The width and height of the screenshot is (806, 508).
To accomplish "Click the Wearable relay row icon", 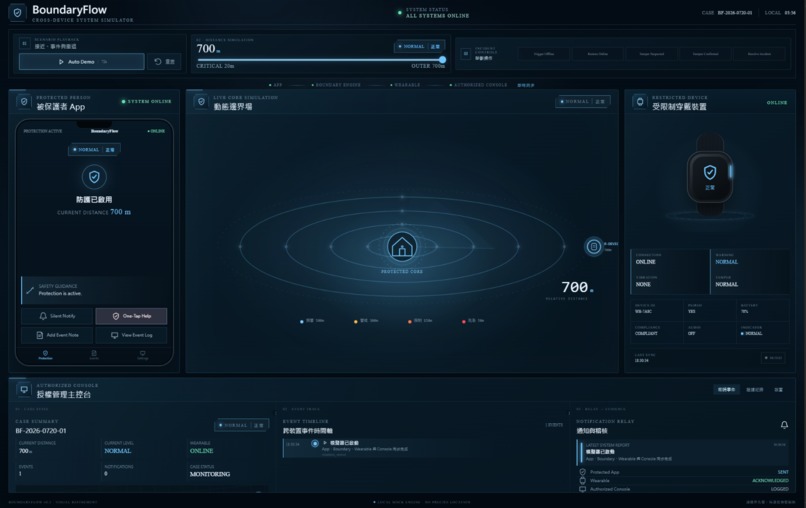I will coord(582,481).
